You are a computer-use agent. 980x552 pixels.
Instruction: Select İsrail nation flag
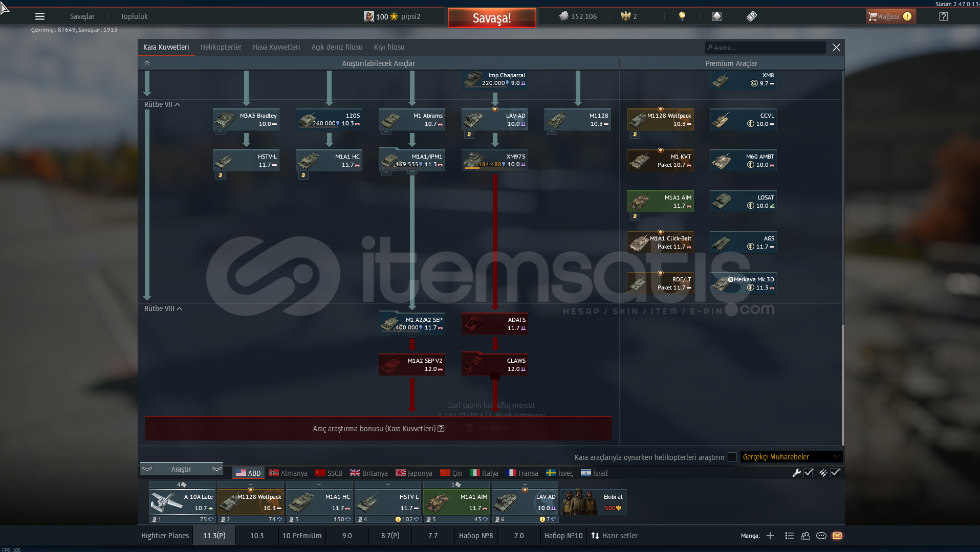coord(595,473)
